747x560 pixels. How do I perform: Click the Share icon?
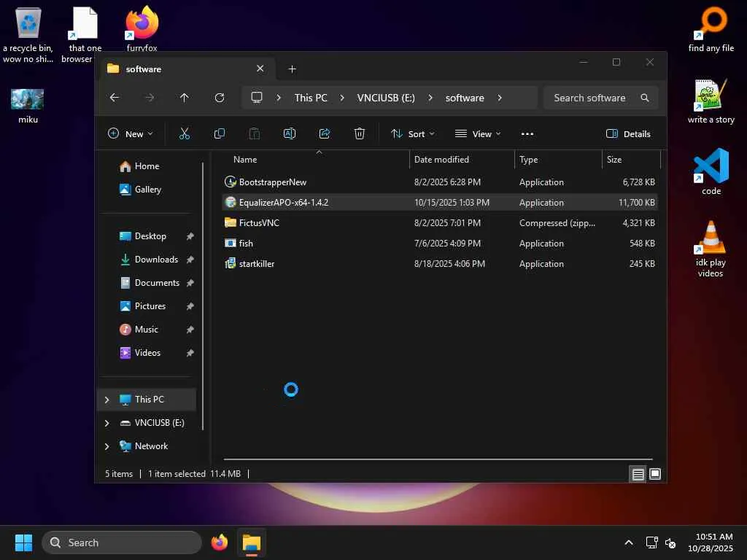pos(325,134)
